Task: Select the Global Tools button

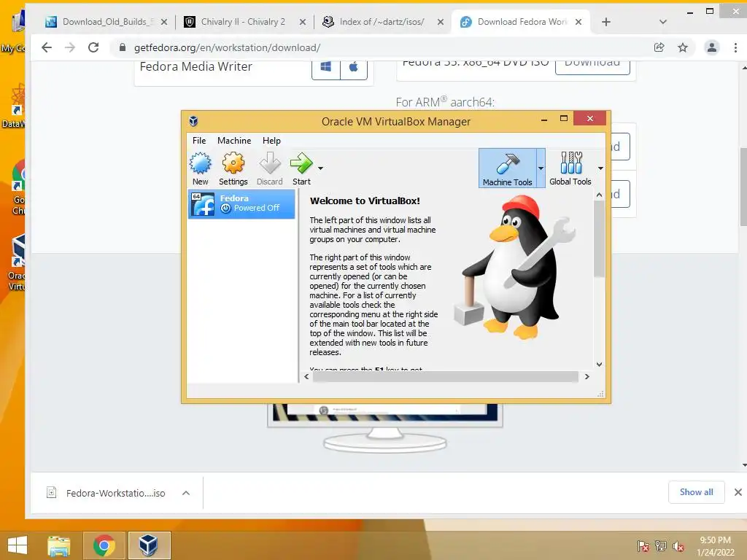Action: pos(570,168)
